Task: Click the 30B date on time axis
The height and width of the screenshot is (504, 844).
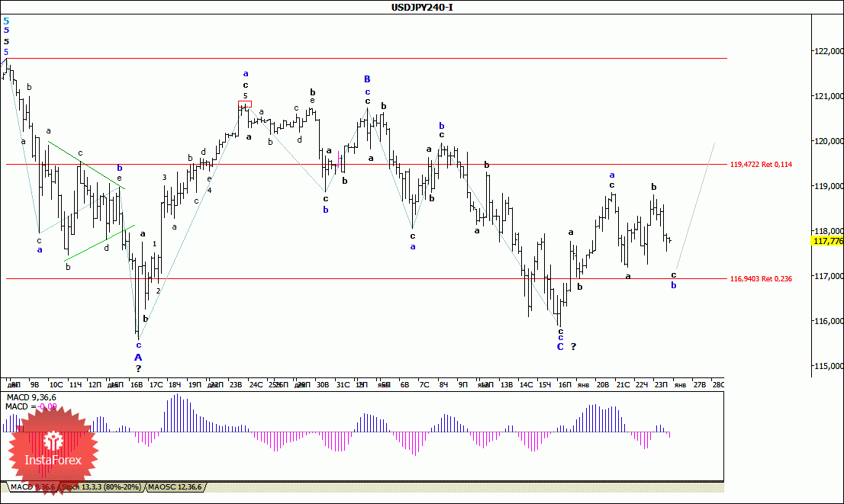Action: (323, 384)
